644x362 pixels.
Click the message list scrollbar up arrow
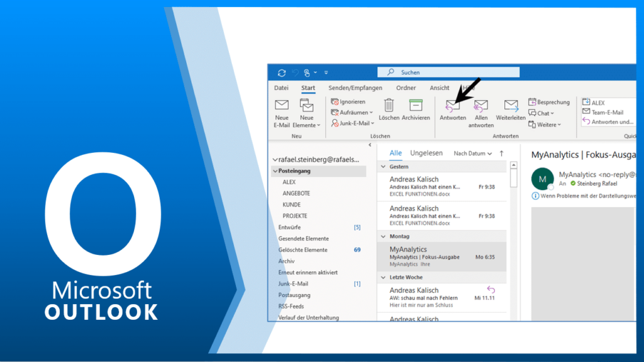pos(513,165)
